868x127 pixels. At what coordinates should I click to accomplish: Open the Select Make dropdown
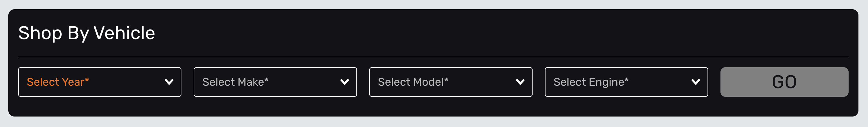[x=275, y=82]
